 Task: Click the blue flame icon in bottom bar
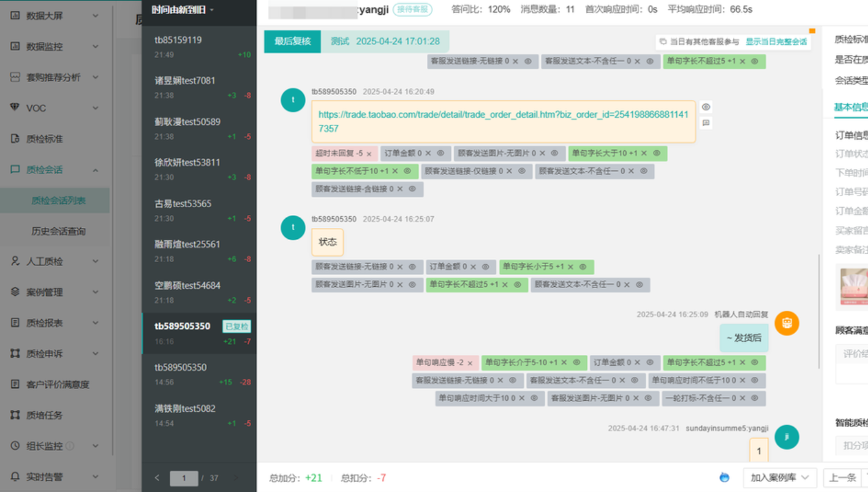724,477
